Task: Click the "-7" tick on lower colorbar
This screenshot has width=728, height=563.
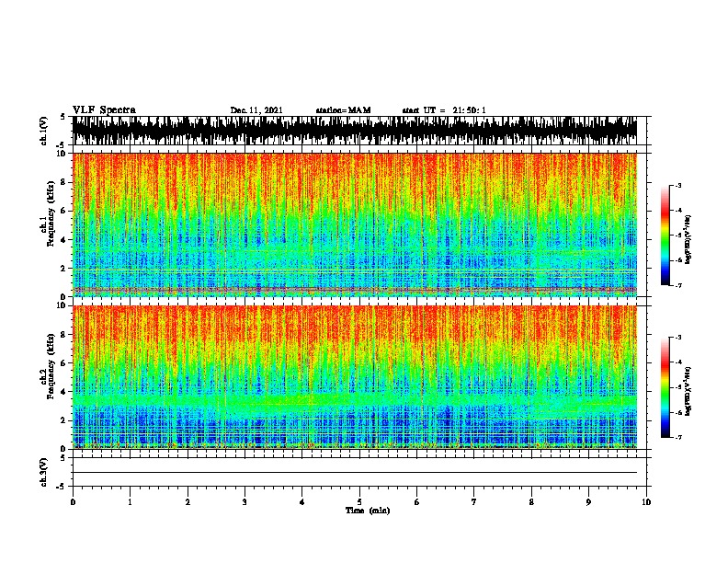Action: pos(678,437)
